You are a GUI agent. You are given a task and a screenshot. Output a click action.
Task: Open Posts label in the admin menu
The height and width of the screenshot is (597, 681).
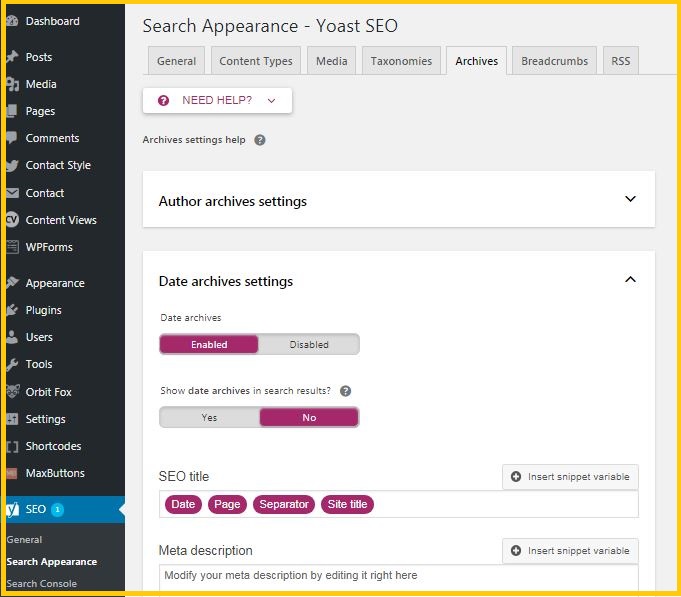[39, 57]
